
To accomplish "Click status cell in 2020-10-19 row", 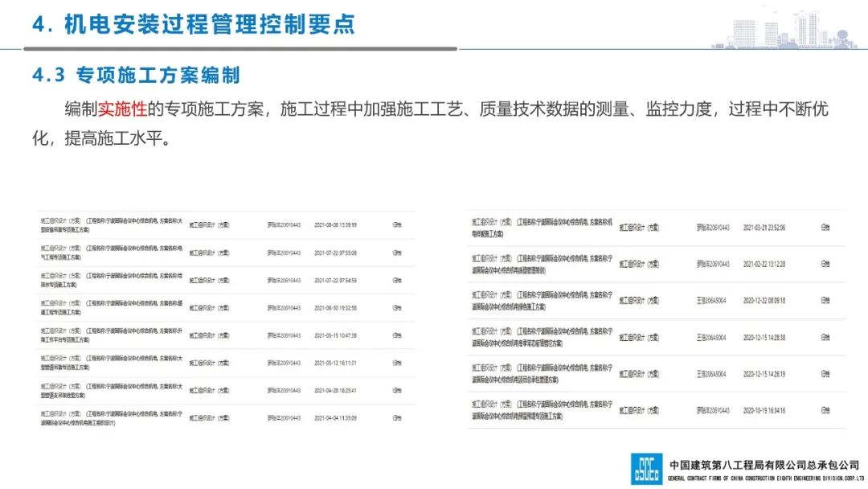I will [825, 411].
